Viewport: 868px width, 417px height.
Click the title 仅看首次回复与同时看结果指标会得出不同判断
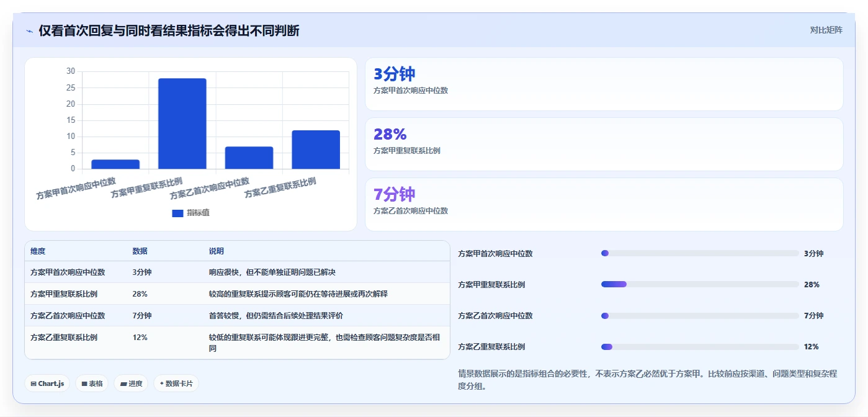169,30
